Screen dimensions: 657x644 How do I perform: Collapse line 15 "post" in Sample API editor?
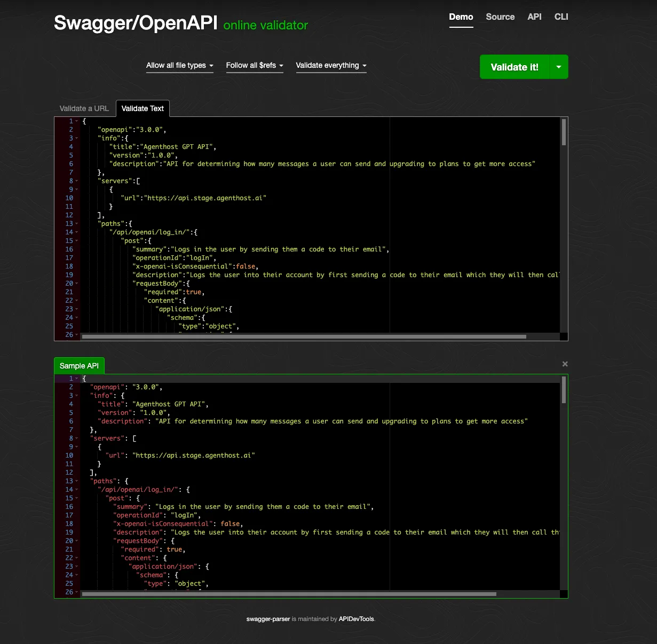[77, 498]
